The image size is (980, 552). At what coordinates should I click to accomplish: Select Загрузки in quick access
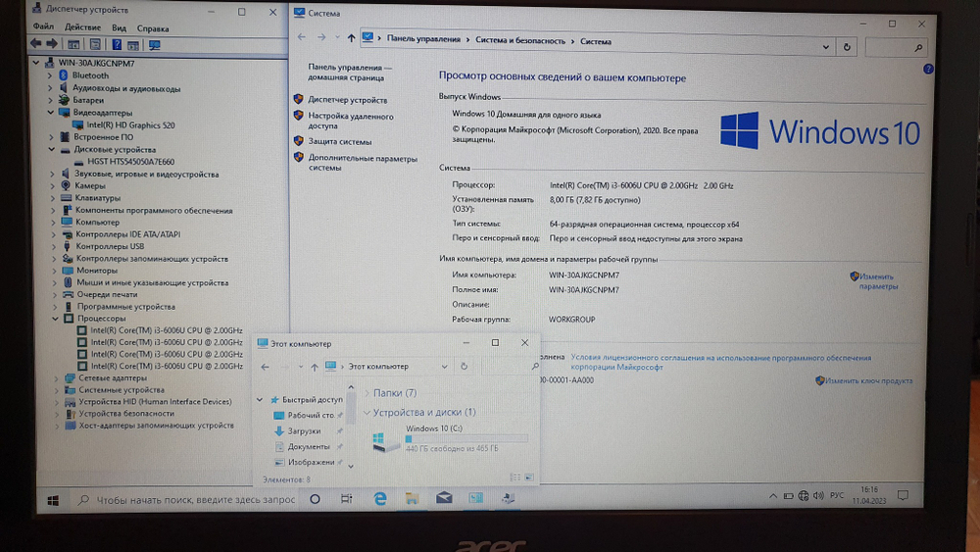(x=304, y=431)
